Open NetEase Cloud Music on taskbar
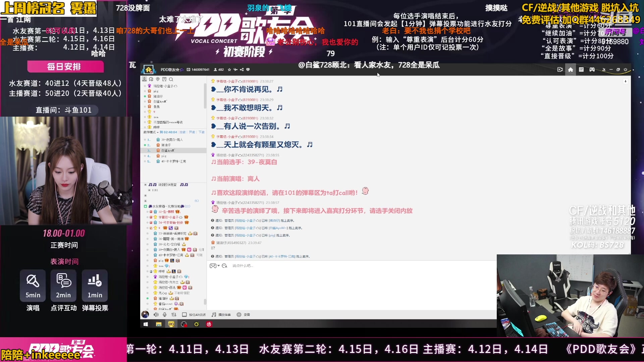 pos(209,324)
